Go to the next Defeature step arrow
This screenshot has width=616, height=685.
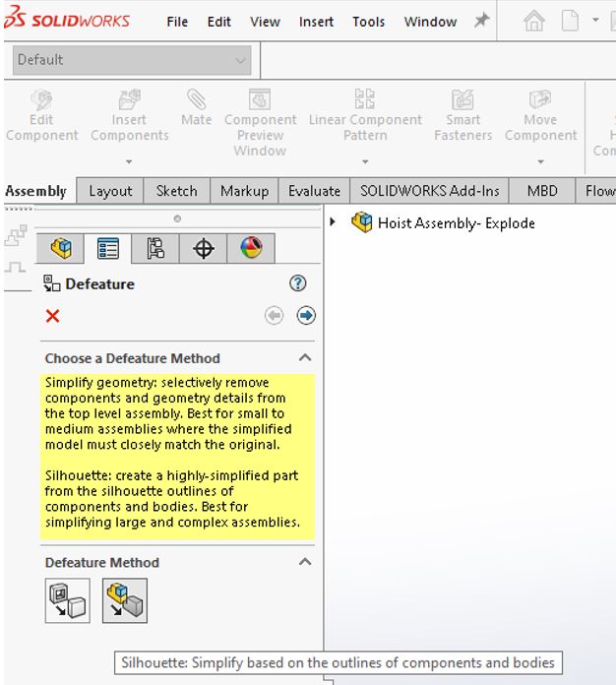pyautogui.click(x=306, y=316)
